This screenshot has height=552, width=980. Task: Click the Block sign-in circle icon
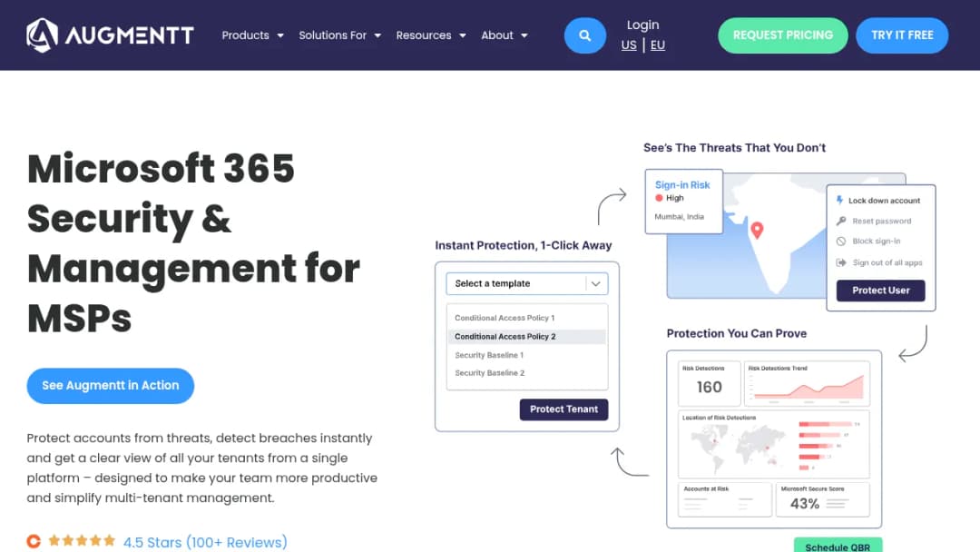841,241
